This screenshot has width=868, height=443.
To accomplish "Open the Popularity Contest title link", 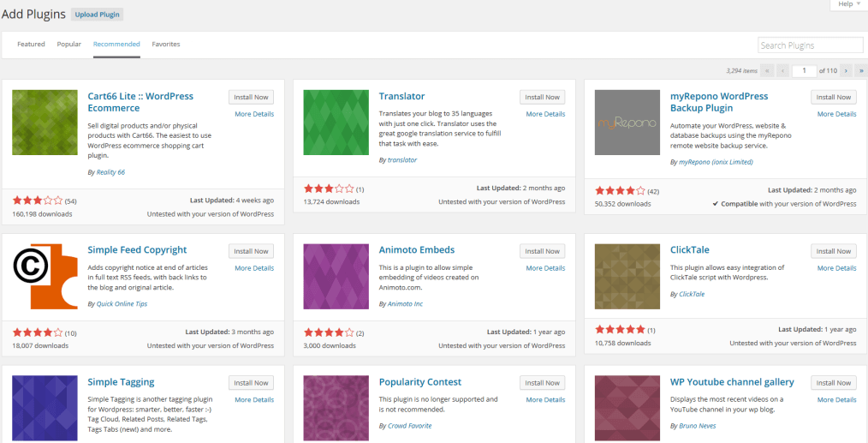I will (x=420, y=382).
